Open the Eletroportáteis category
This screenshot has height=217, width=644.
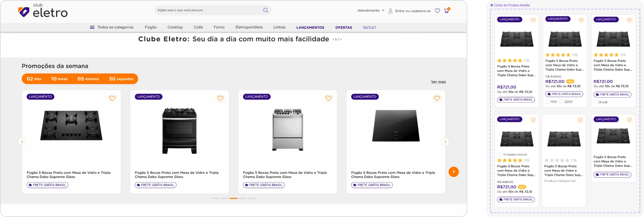click(249, 27)
